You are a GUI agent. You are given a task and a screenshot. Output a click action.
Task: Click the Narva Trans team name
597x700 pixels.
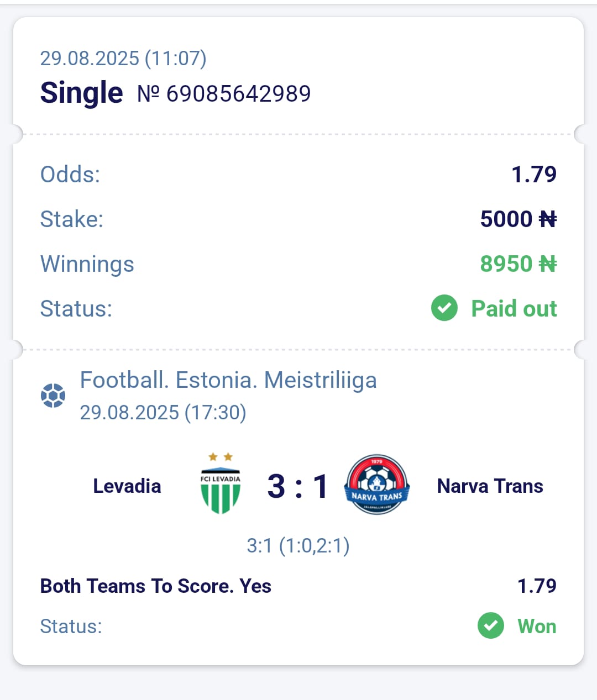[490, 486]
